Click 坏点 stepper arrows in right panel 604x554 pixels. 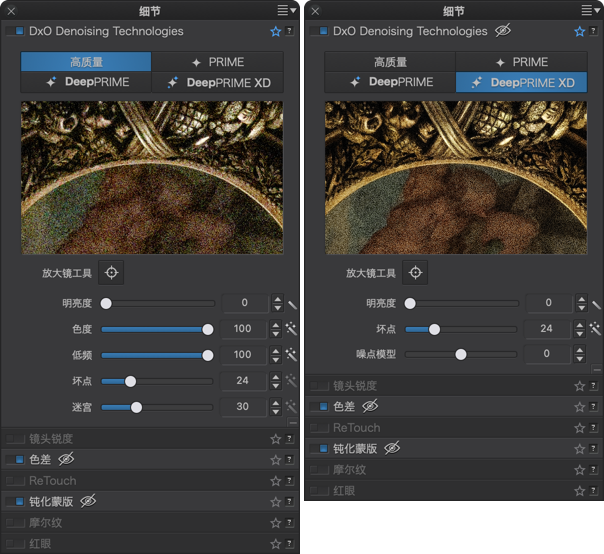[579, 329]
